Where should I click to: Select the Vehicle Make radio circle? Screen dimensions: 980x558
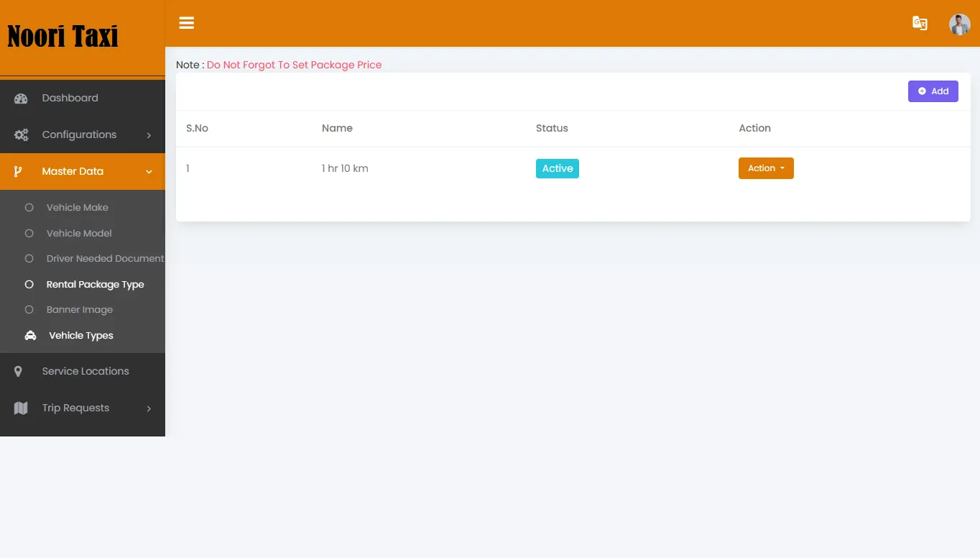coord(29,207)
